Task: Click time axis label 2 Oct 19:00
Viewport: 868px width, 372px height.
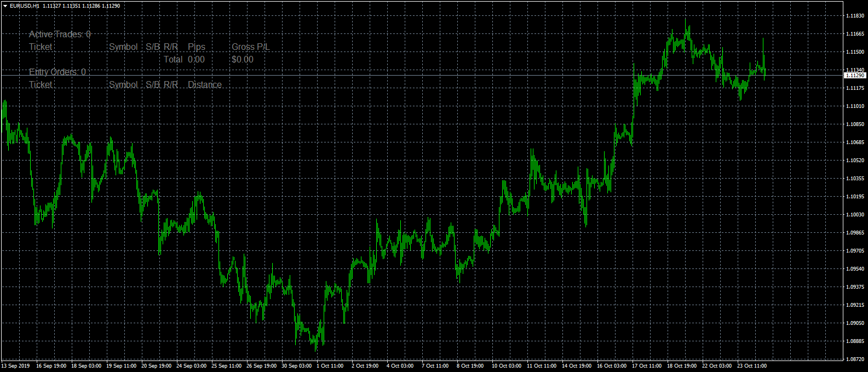Action: [x=365, y=366]
